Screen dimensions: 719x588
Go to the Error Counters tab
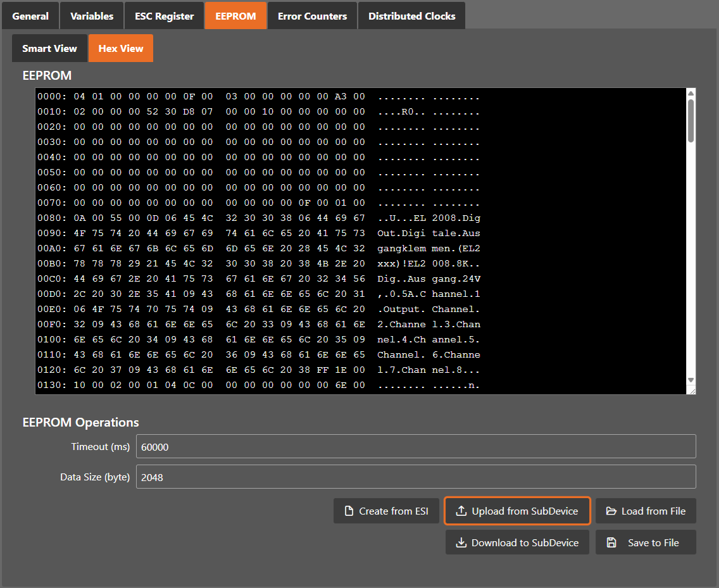click(312, 16)
